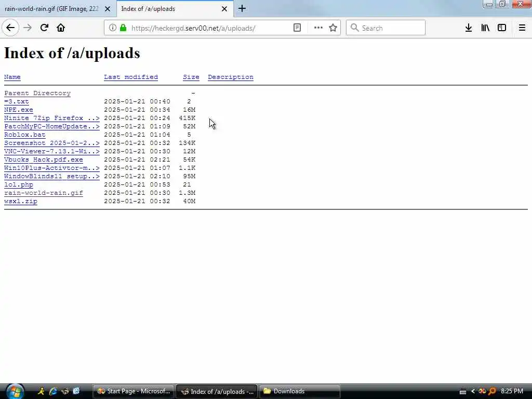Sort listing by Description column
The width and height of the screenshot is (532, 399).
click(x=231, y=77)
